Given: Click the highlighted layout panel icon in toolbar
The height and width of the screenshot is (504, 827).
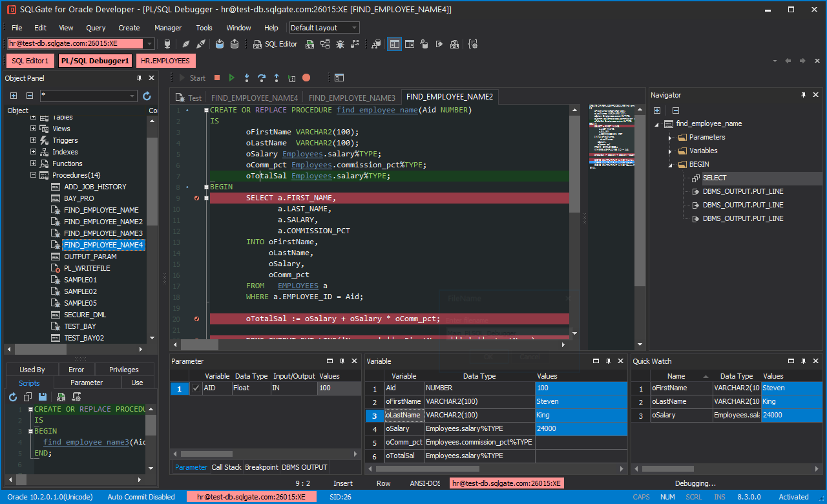Looking at the screenshot, I should [395, 44].
